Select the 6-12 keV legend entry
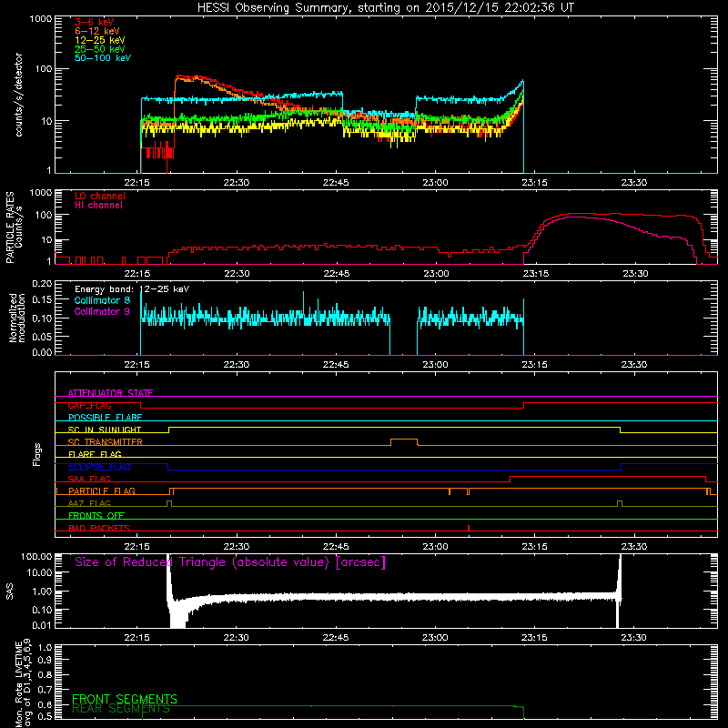The height and width of the screenshot is (728, 728). [x=97, y=31]
